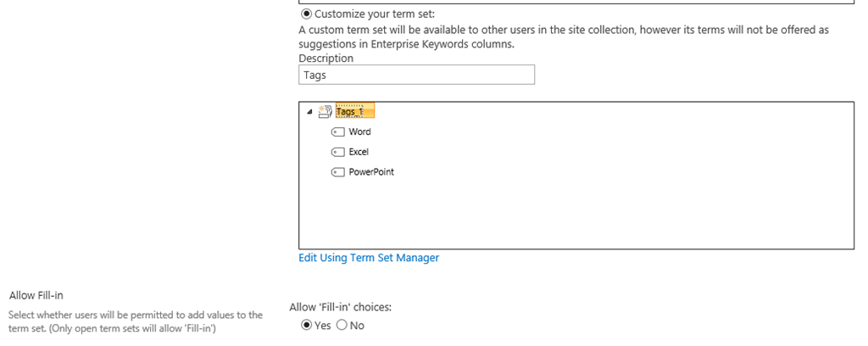Image resolution: width=868 pixels, height=346 pixels.
Task: Choose Yes for Allow Fill-in choices
Action: click(306, 326)
